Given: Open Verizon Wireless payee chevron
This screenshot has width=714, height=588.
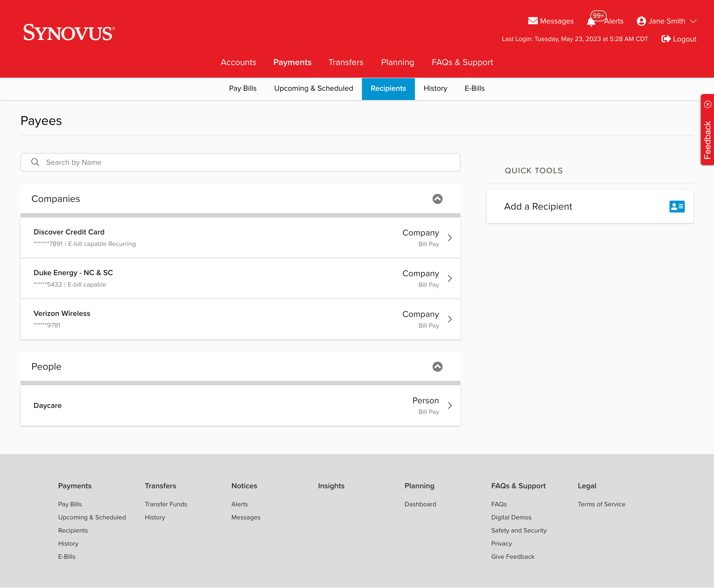Looking at the screenshot, I should (450, 319).
